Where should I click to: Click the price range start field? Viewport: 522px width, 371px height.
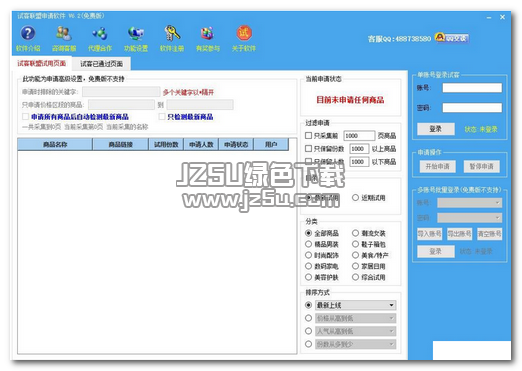click(121, 105)
